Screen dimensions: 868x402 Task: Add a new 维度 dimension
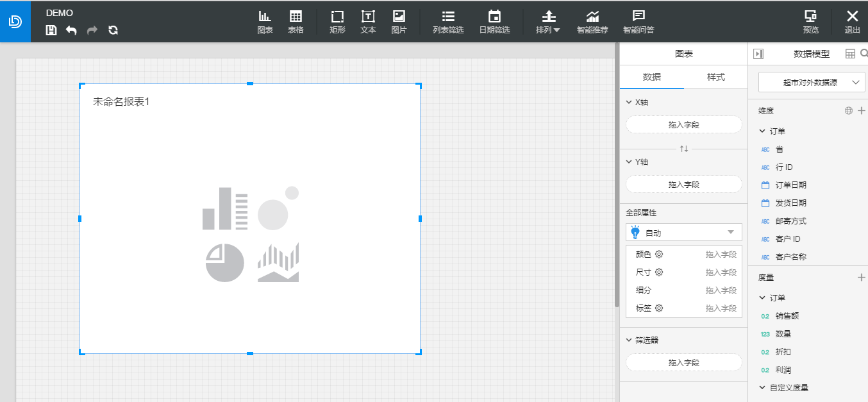click(x=862, y=111)
